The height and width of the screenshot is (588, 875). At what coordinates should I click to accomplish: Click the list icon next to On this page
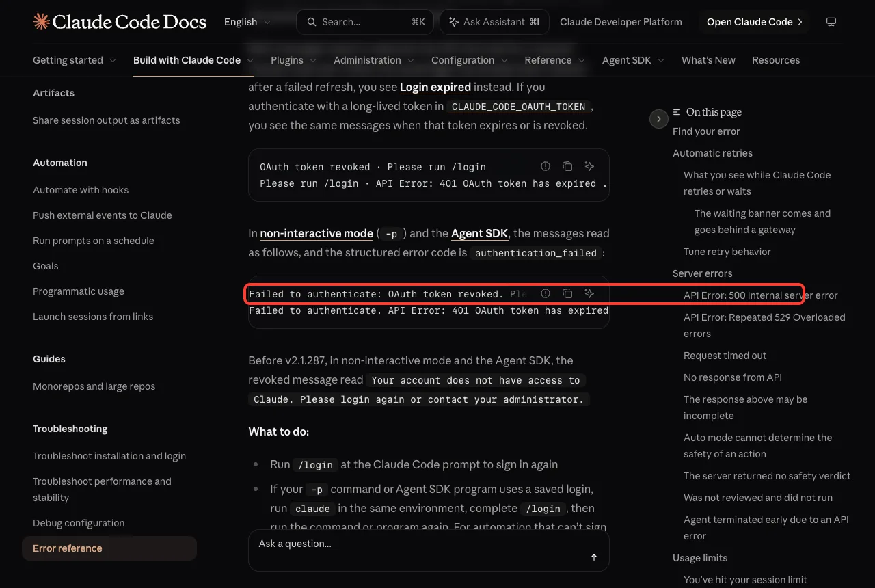click(677, 112)
